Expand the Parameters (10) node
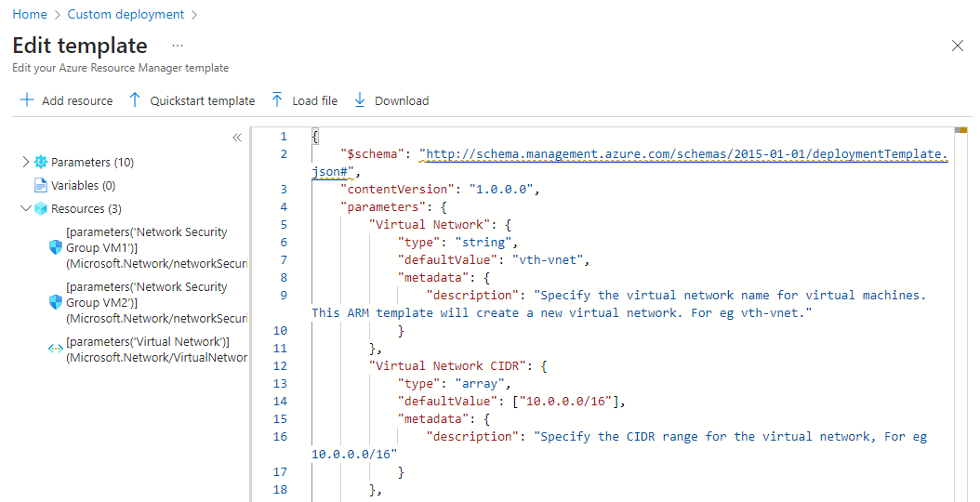This screenshot has height=502, width=980. click(26, 162)
